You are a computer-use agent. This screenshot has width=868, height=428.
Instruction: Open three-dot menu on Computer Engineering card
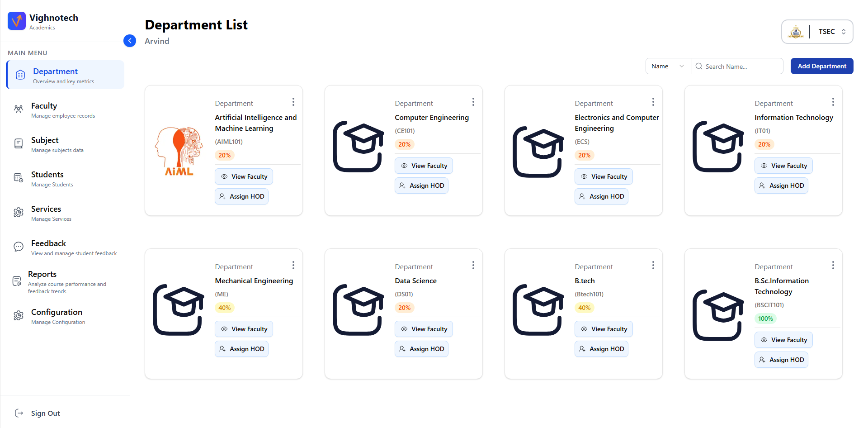473,102
